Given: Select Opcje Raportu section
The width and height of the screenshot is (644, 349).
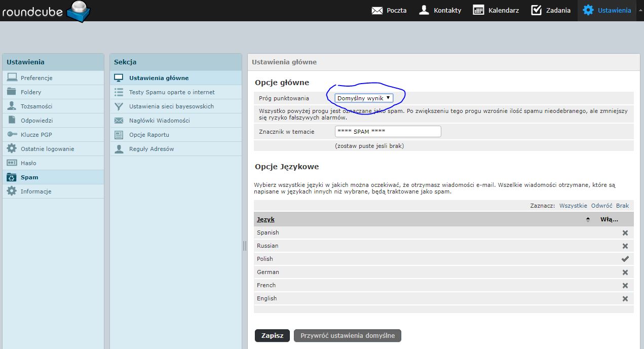Looking at the screenshot, I should click(x=149, y=135).
